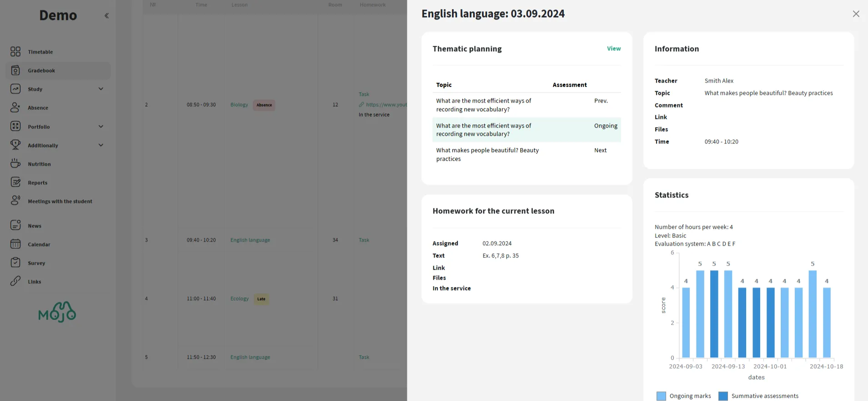Viewport: 868px width, 401px height.
Task: Click the Links chain icon
Action: click(15, 282)
